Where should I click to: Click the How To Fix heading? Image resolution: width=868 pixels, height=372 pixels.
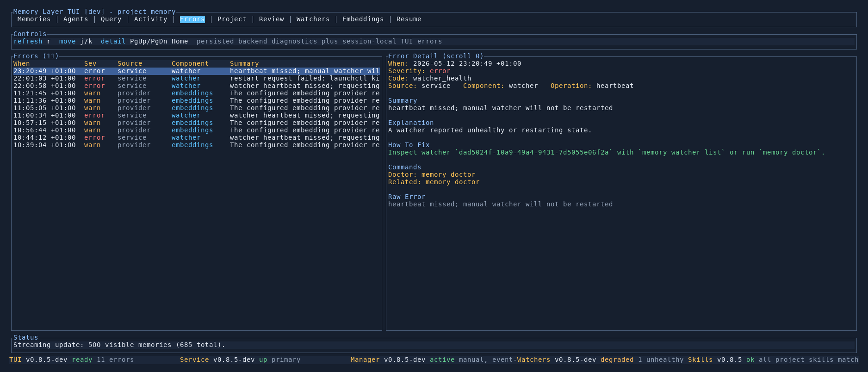coord(409,145)
